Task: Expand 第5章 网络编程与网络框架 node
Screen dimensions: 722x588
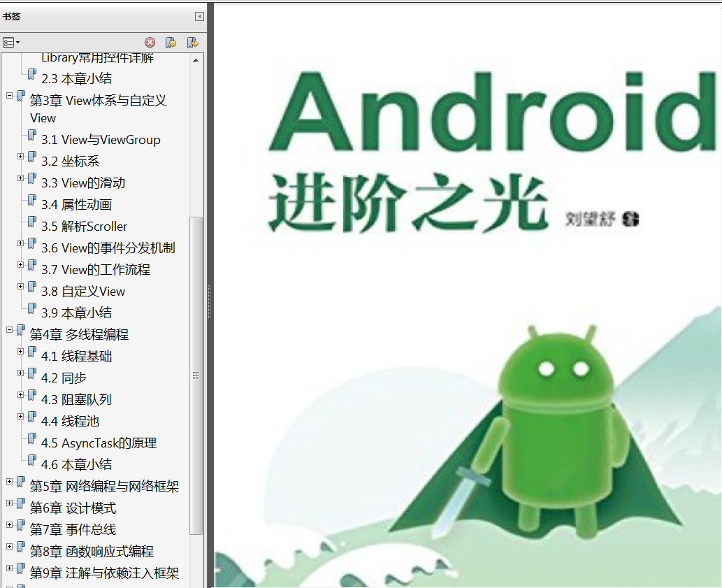Action: click(x=9, y=482)
